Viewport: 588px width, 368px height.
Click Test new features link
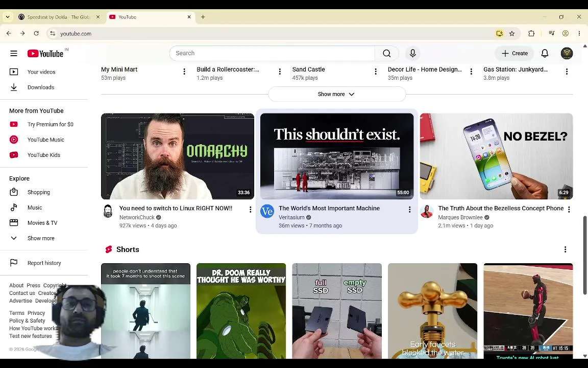tap(31, 336)
